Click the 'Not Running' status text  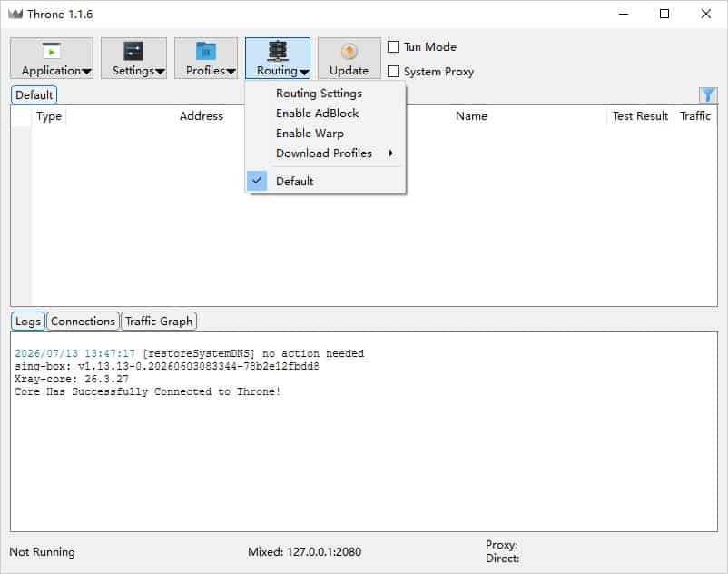[x=43, y=552]
